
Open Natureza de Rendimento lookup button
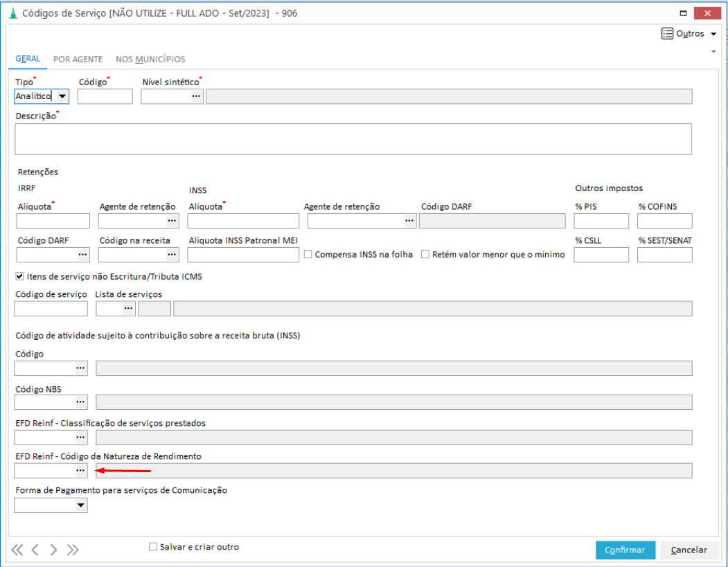point(81,471)
